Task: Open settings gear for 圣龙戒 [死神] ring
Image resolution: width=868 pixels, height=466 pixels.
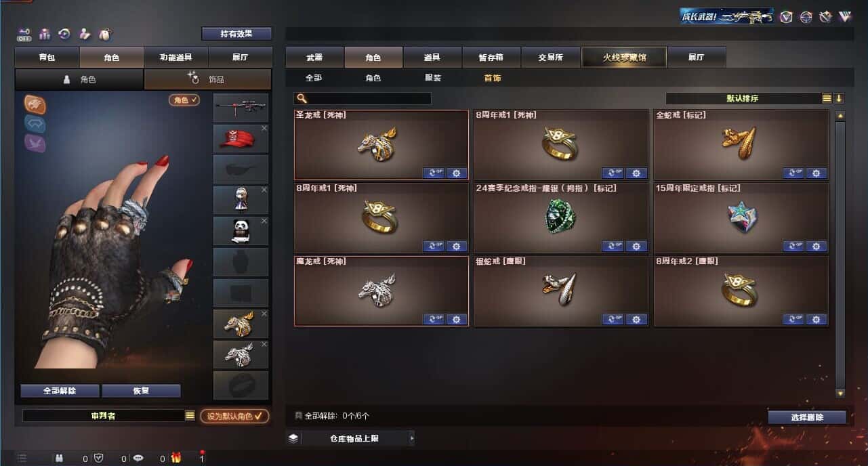Action: pyautogui.click(x=456, y=173)
